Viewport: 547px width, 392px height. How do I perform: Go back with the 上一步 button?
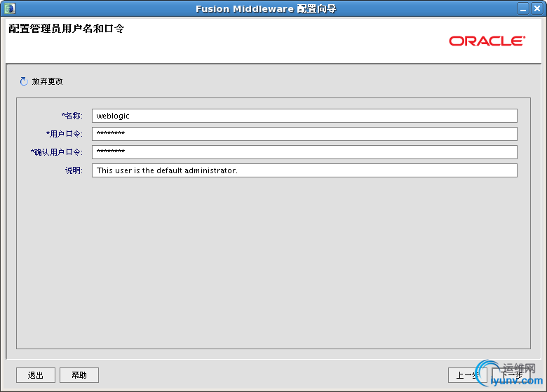click(x=468, y=375)
